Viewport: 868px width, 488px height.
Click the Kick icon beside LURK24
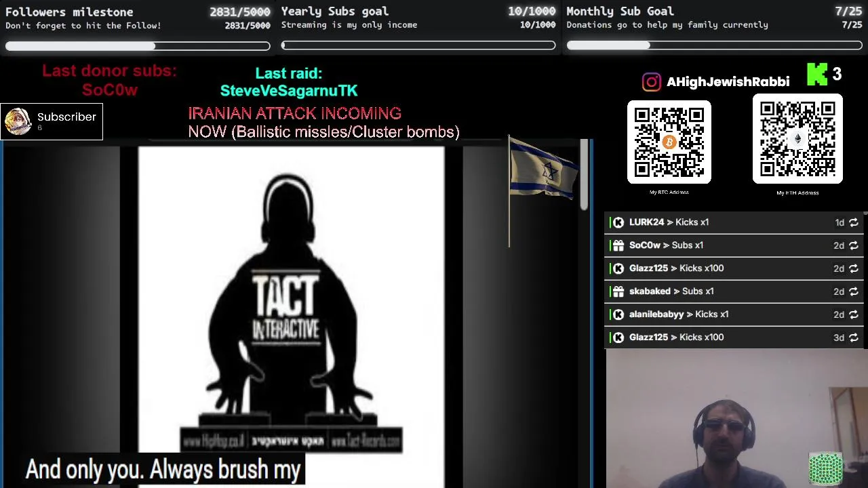point(618,222)
